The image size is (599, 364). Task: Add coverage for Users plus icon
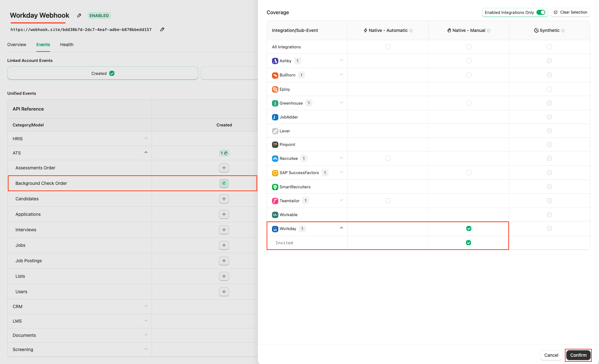(x=224, y=292)
